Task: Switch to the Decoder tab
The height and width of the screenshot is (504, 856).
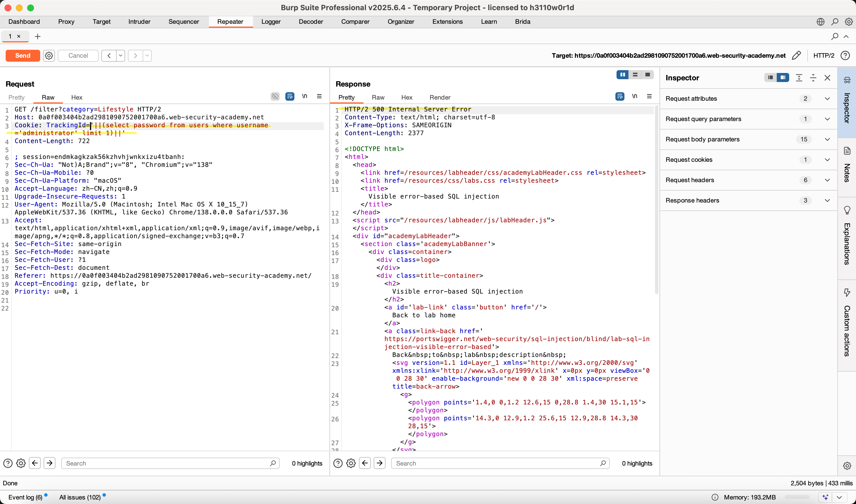Action: tap(311, 22)
